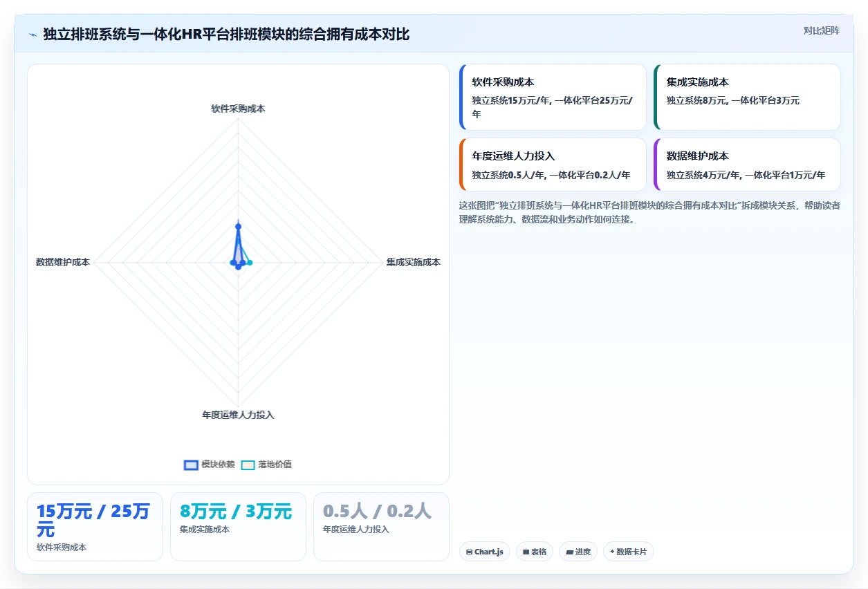
Task: Click the 数据卡片 tag chip
Action: pos(629,552)
